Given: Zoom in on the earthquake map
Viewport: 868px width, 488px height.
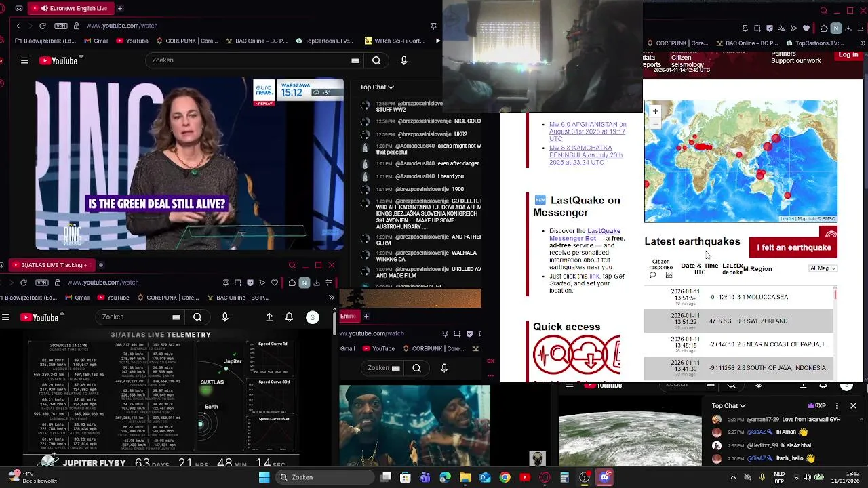Looking at the screenshot, I should (655, 111).
